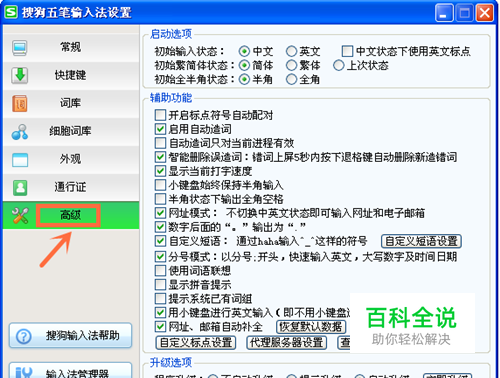Enable 中文状态下使用英文标点 checkbox

point(347,51)
